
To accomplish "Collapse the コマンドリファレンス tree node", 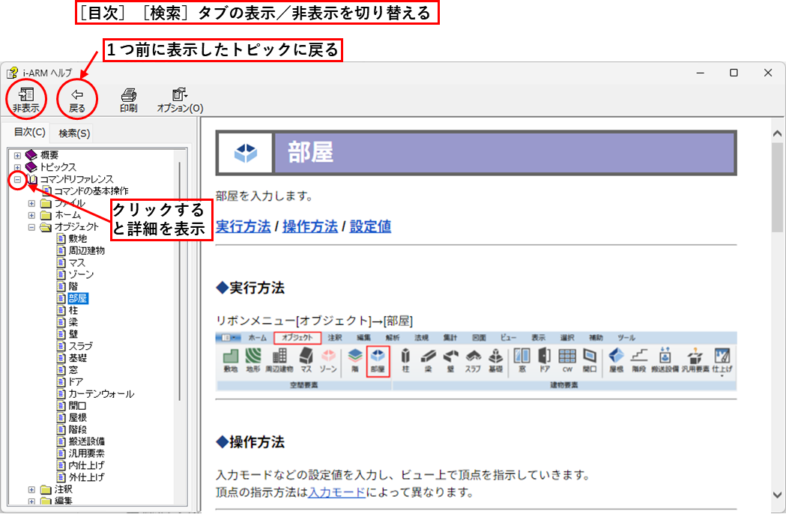I will [18, 180].
